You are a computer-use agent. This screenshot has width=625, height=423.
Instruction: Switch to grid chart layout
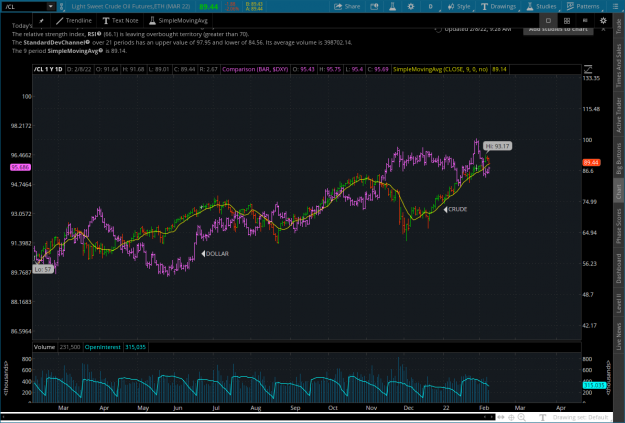(x=567, y=21)
